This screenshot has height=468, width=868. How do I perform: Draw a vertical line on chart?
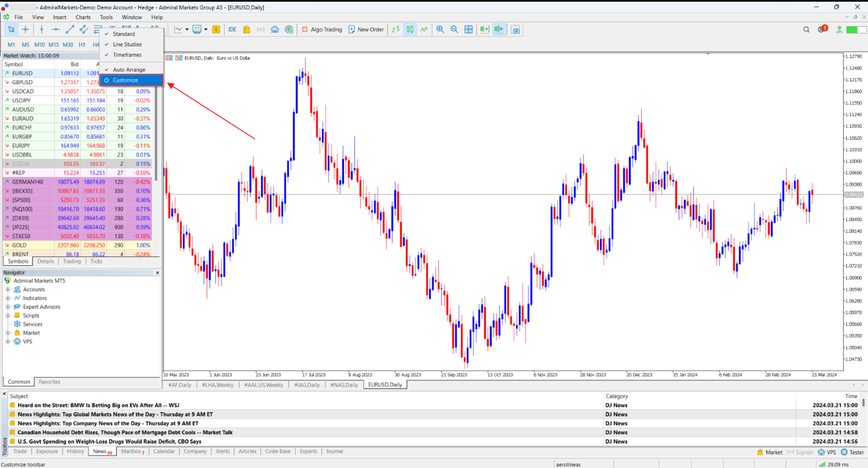pyautogui.click(x=41, y=29)
